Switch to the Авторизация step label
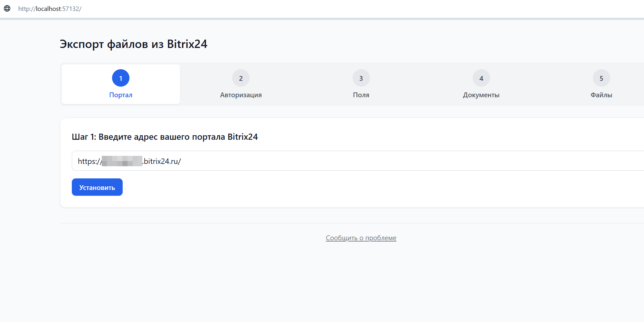The image size is (644, 322). (241, 95)
